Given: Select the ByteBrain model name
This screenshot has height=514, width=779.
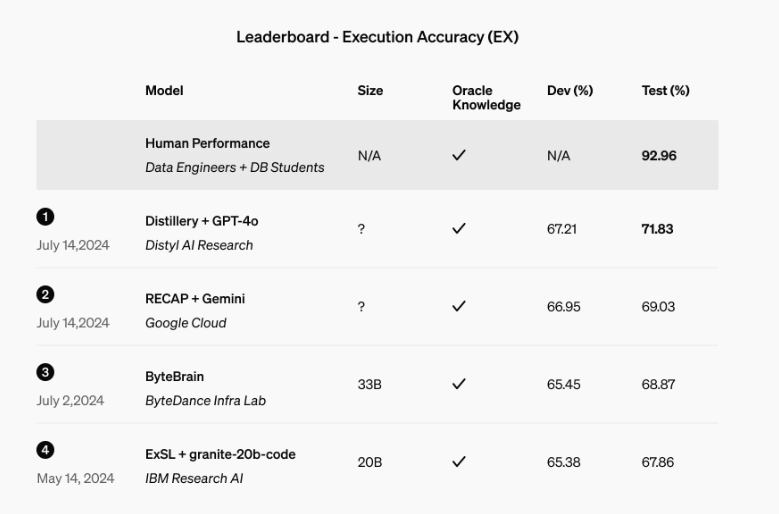Looking at the screenshot, I should (174, 377).
